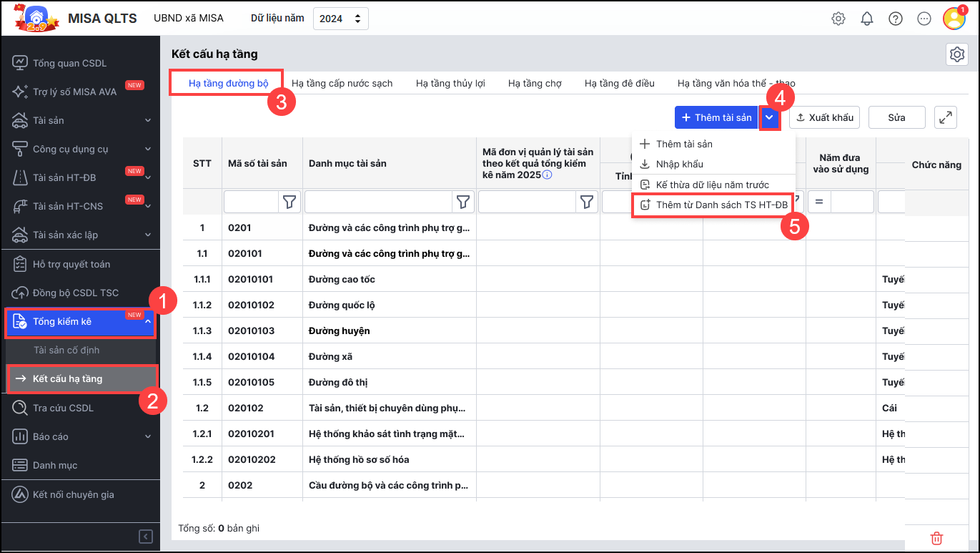Viewport: 980px width, 553px height.
Task: Choose Nhập khẩu from dropdown menu
Action: 713,164
